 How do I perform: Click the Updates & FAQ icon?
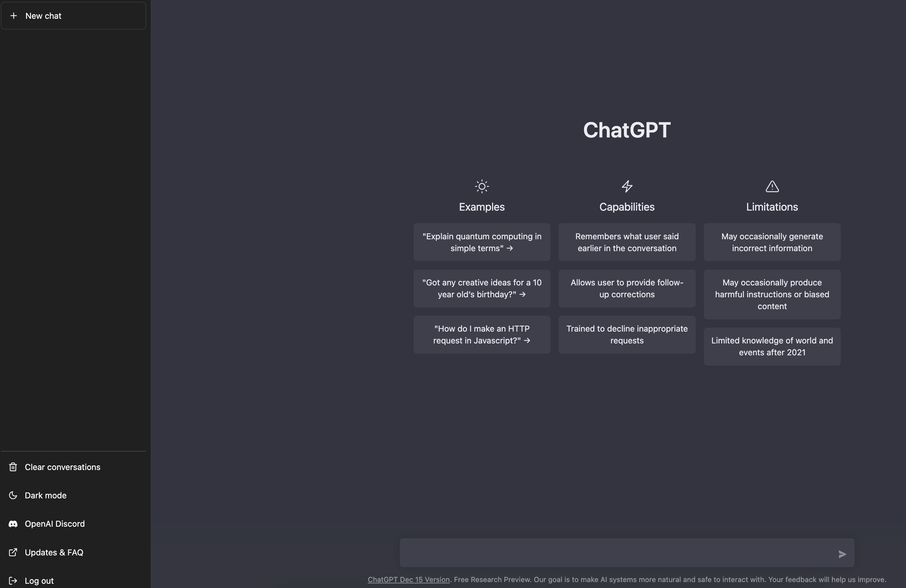(x=12, y=552)
